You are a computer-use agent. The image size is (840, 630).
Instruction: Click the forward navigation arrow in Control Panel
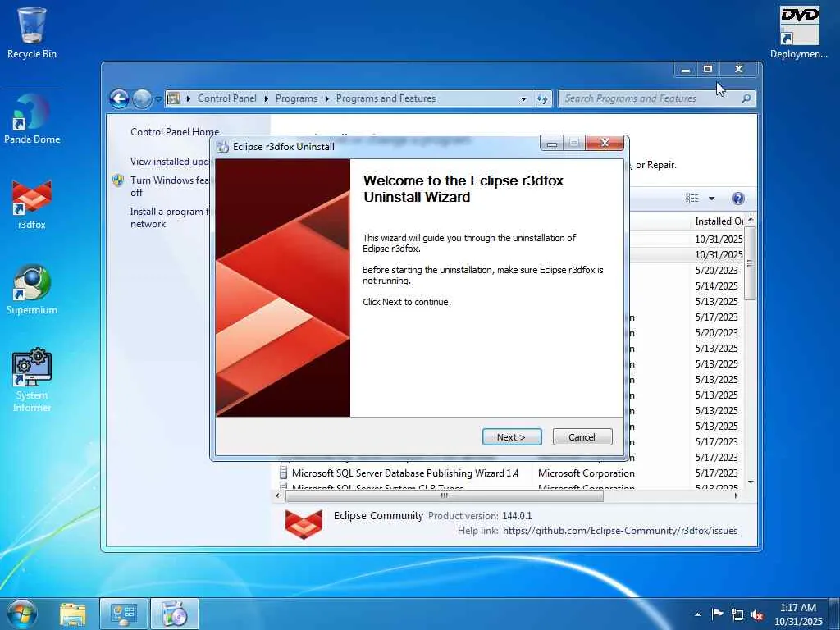point(142,98)
